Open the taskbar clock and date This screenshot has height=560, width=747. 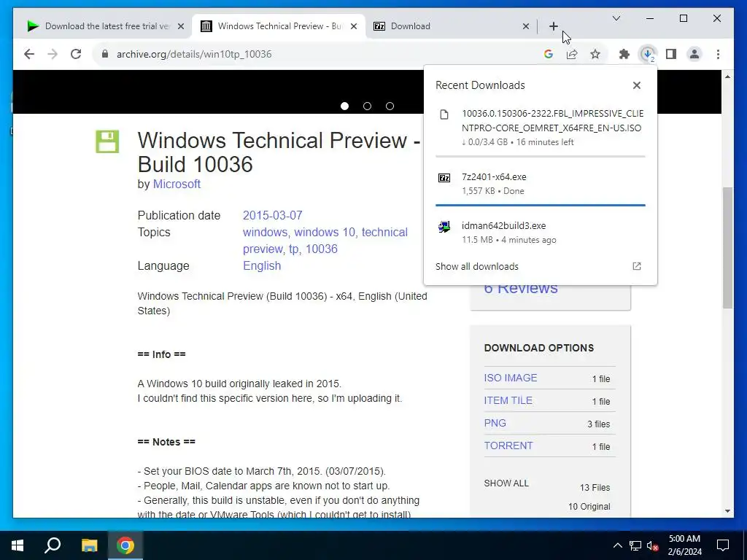tap(684, 545)
